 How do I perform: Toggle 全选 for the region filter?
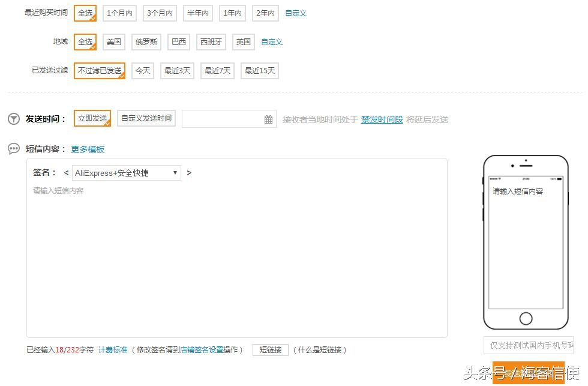pos(84,41)
